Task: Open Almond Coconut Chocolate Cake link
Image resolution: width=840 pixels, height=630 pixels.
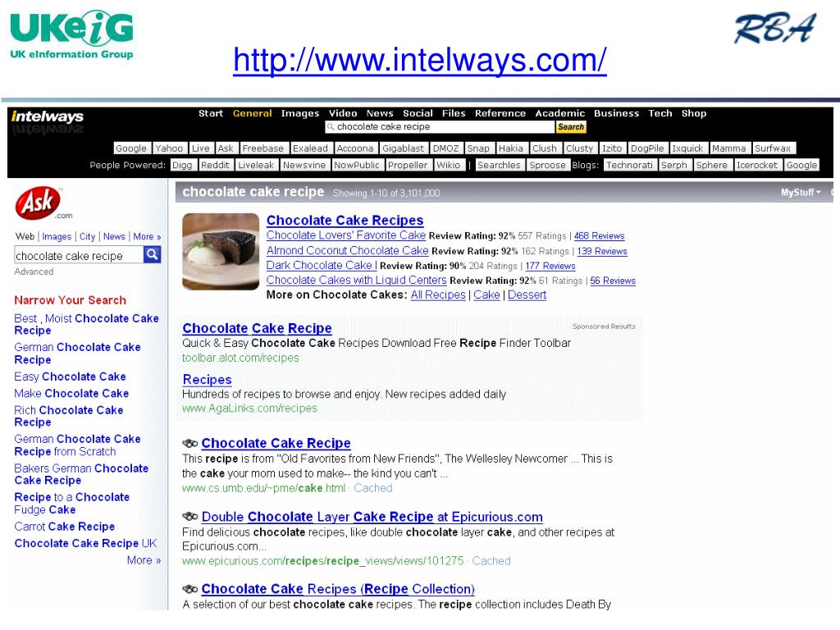Action: [x=347, y=250]
